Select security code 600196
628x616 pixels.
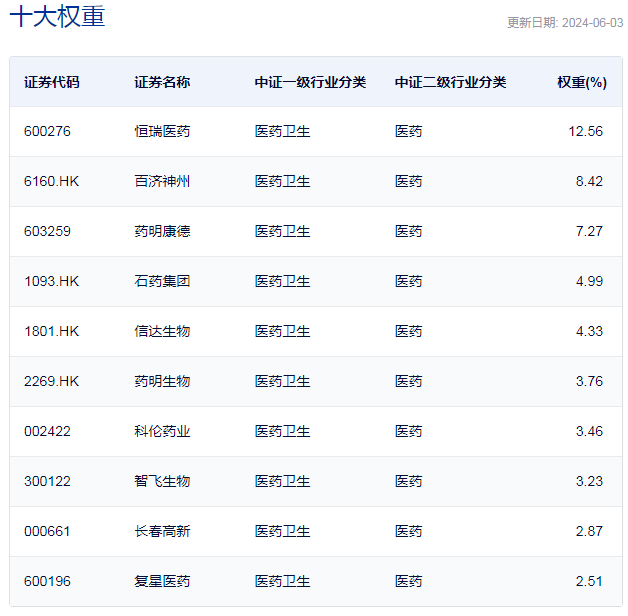point(47,582)
